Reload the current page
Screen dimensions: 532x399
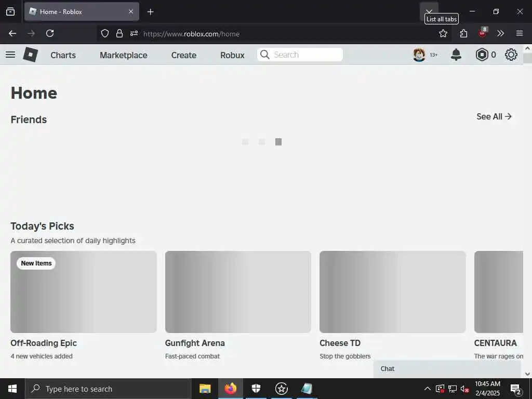coord(50,33)
